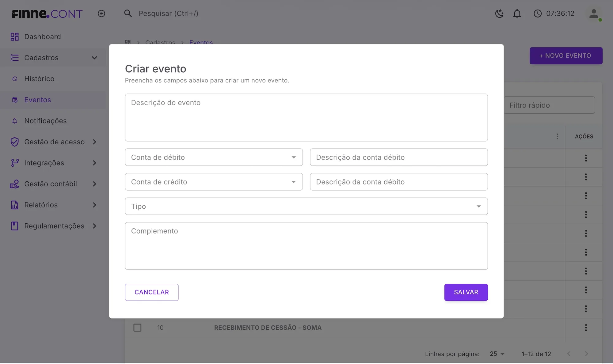The width and height of the screenshot is (613, 364).
Task: Click the Notificações bell icon in sidebar
Action: (x=14, y=121)
